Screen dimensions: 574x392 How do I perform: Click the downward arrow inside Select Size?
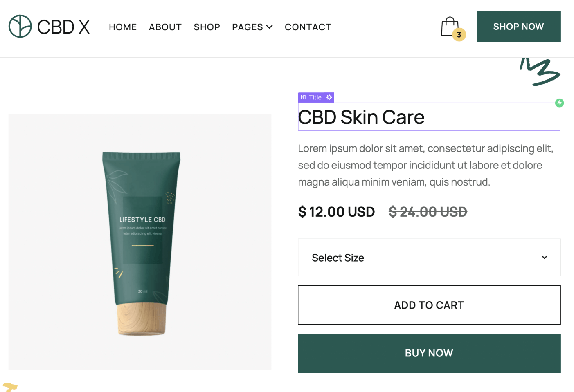[545, 258]
